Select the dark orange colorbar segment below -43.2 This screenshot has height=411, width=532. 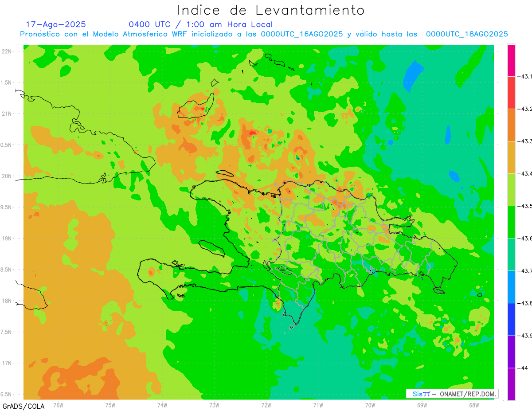(x=511, y=125)
